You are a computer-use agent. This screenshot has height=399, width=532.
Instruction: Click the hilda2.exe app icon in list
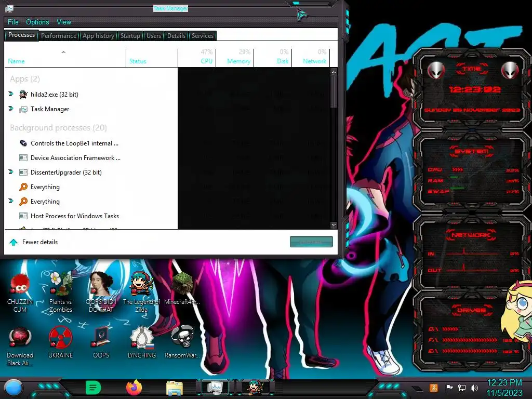pyautogui.click(x=23, y=95)
